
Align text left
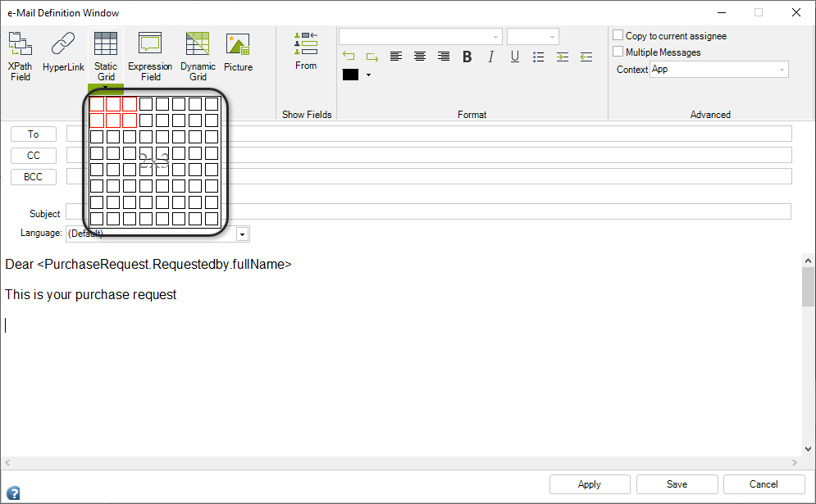click(x=396, y=57)
